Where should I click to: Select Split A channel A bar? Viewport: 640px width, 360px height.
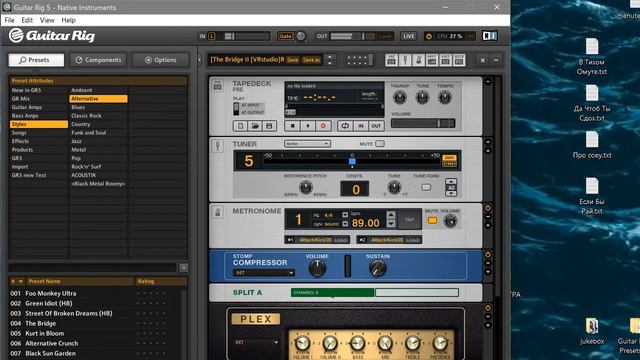(332, 293)
